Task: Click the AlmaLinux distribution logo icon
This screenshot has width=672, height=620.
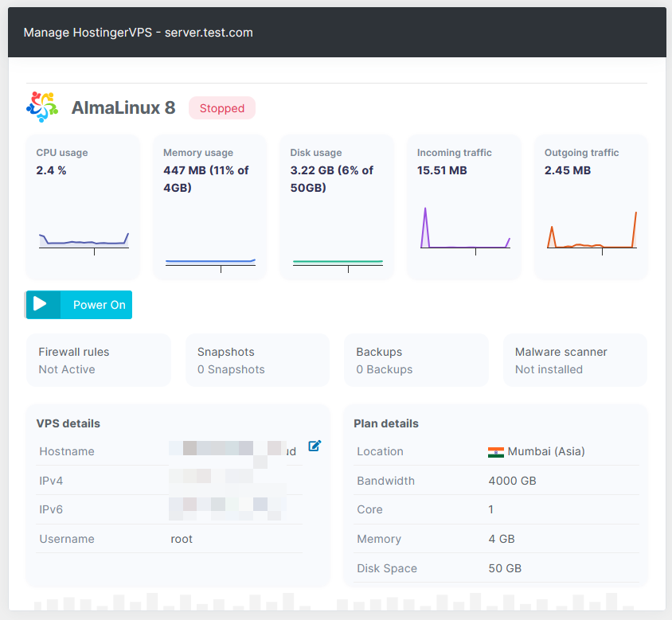Action: [x=41, y=106]
